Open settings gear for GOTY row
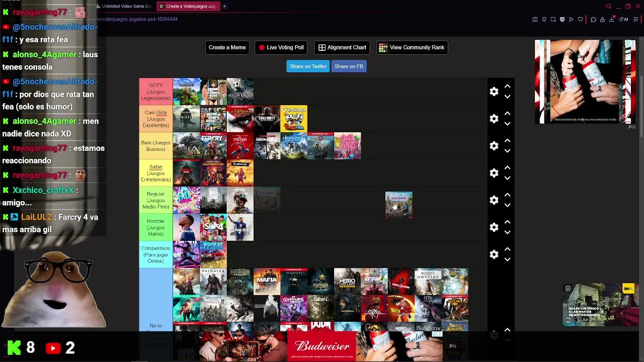644x362 pixels. pyautogui.click(x=494, y=92)
